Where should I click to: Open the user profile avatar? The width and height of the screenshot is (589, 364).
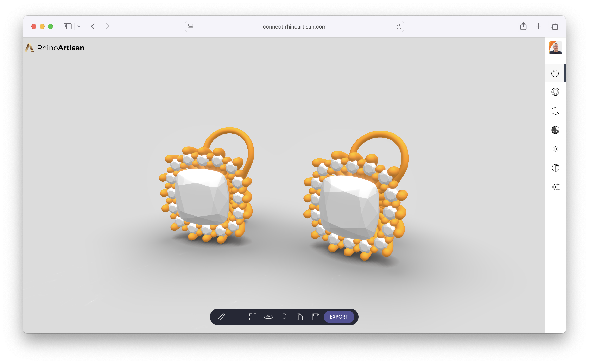(x=555, y=48)
